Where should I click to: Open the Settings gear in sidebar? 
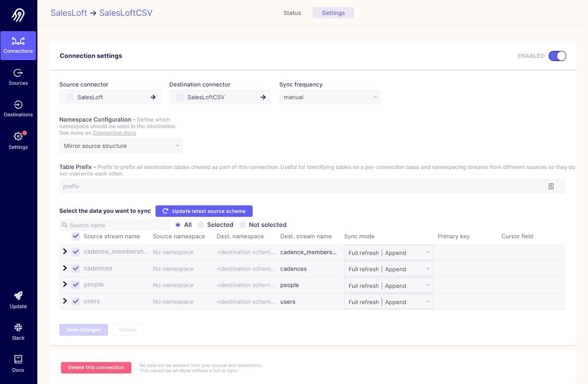pos(18,136)
